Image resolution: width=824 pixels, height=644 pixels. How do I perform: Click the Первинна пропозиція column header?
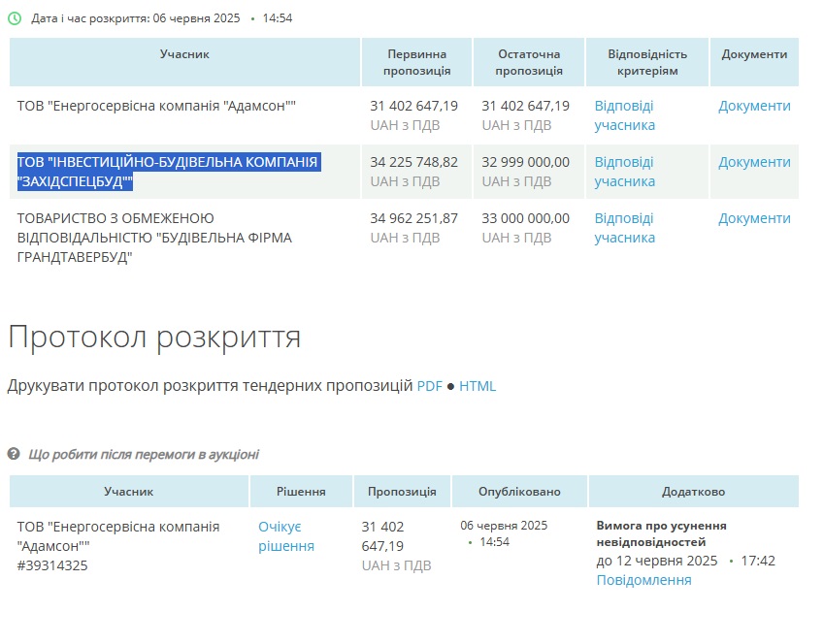click(x=416, y=62)
